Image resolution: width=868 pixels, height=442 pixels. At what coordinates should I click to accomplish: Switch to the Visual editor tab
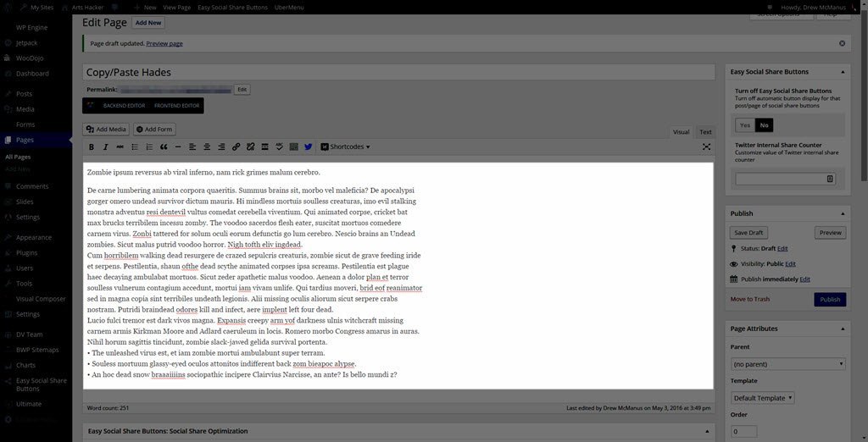pos(681,132)
